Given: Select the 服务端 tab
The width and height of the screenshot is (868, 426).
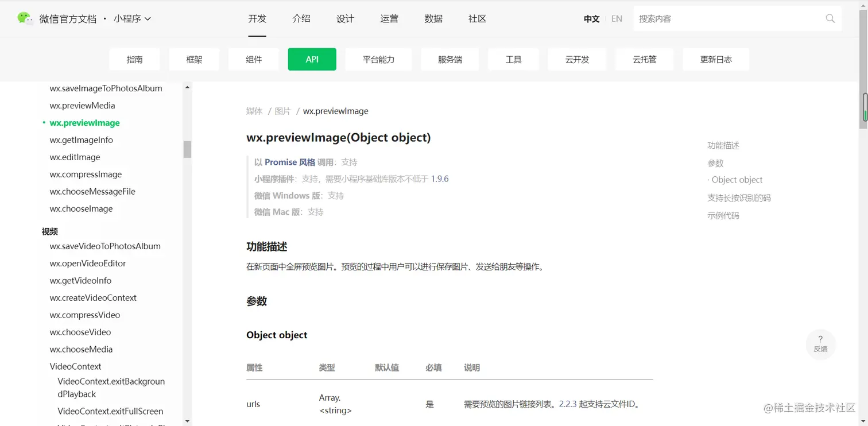Looking at the screenshot, I should tap(450, 59).
